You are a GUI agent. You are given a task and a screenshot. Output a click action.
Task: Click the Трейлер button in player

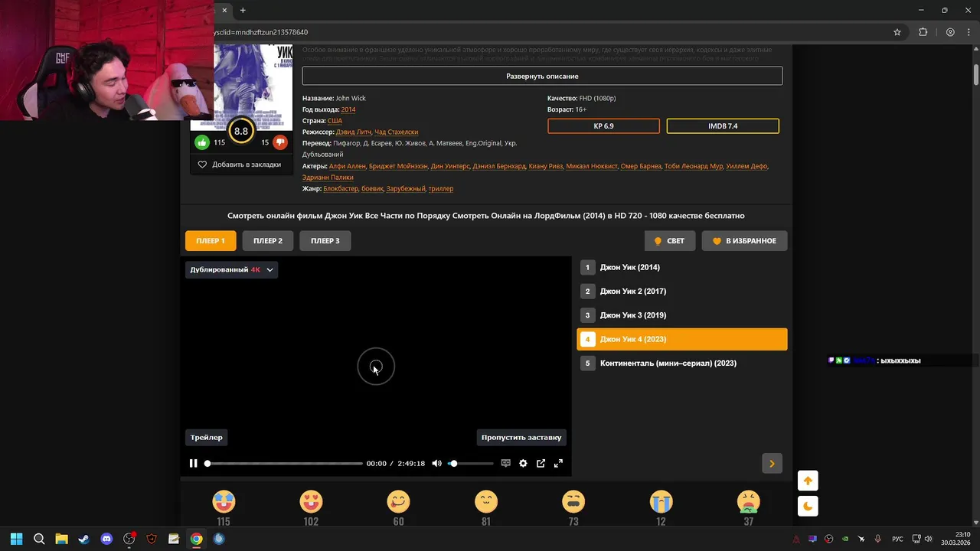(207, 437)
